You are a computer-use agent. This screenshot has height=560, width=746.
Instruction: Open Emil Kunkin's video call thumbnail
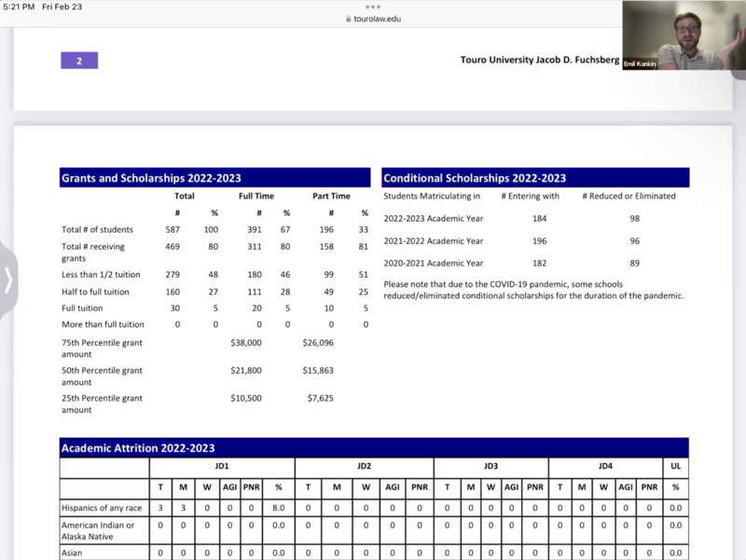[683, 35]
